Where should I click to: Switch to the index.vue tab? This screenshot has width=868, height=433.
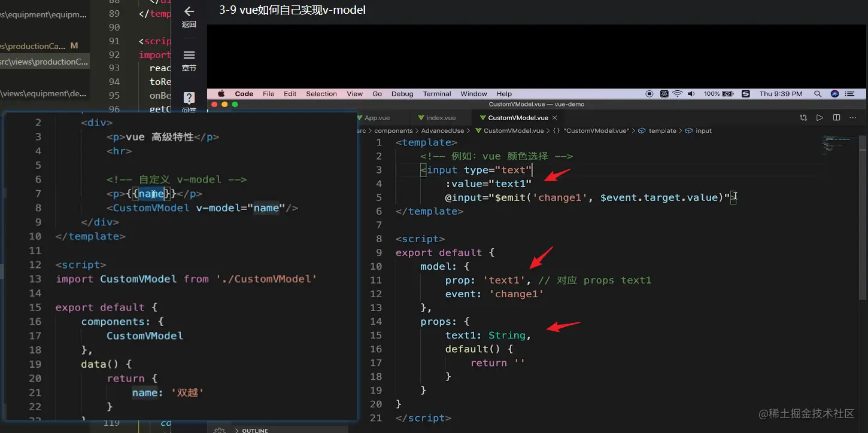click(x=441, y=118)
